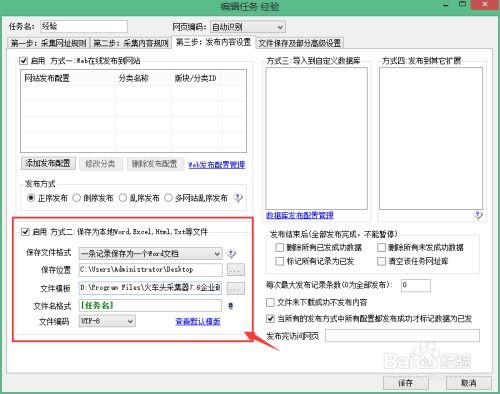Open 文件编码 UTF-8 dropdown

click(x=107, y=321)
